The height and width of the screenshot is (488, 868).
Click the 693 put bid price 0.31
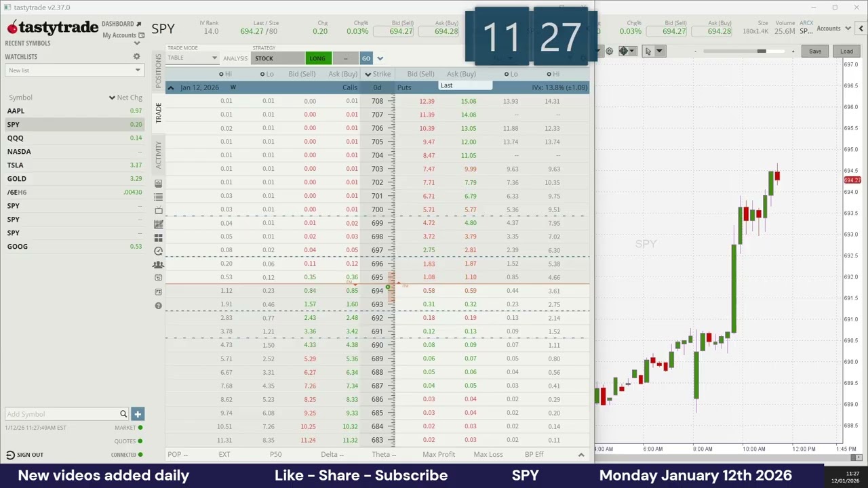click(429, 304)
